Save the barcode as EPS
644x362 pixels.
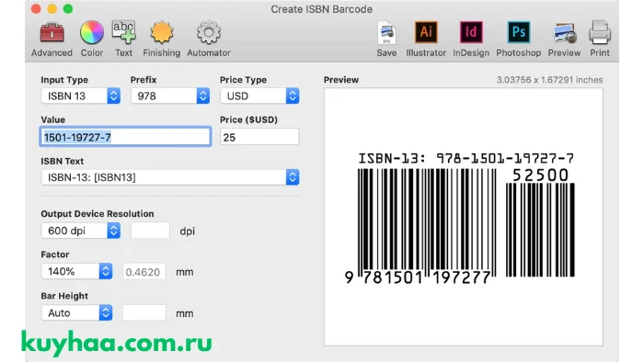coord(386,33)
